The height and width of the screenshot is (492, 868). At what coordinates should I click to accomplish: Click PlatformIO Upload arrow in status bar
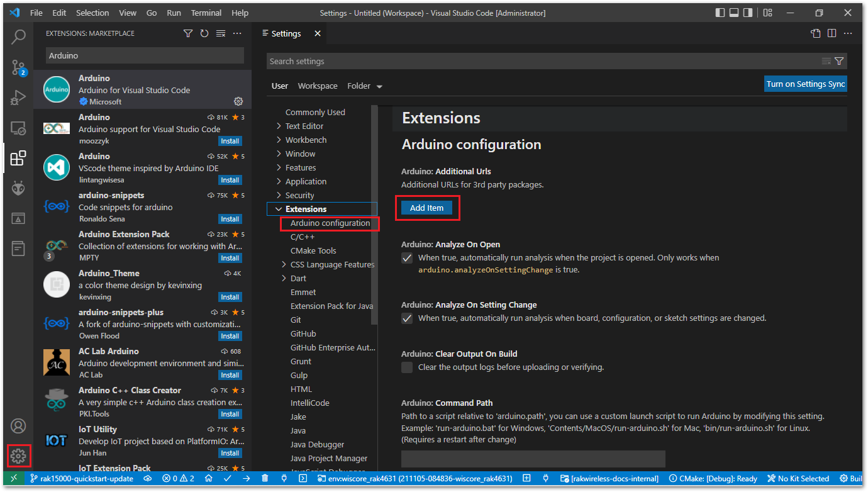click(246, 479)
